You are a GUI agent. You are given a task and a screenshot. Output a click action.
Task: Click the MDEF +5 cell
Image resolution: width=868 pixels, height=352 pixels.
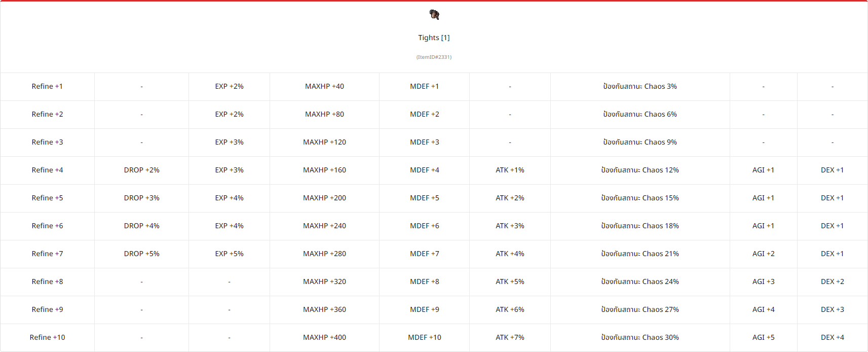pyautogui.click(x=424, y=198)
